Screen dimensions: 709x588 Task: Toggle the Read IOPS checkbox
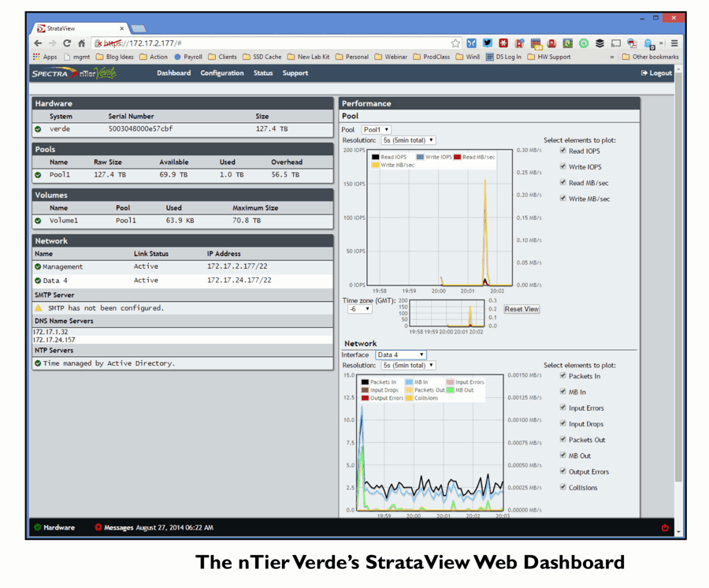(563, 151)
